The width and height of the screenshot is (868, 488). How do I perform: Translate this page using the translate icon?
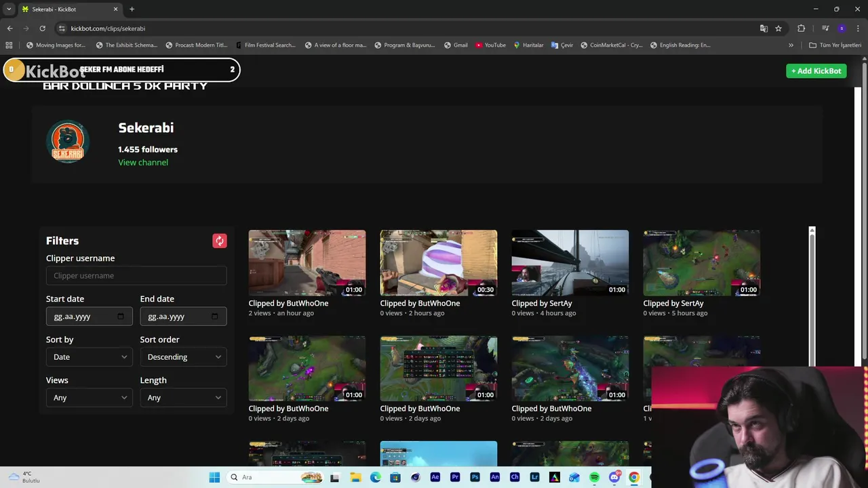pos(764,28)
